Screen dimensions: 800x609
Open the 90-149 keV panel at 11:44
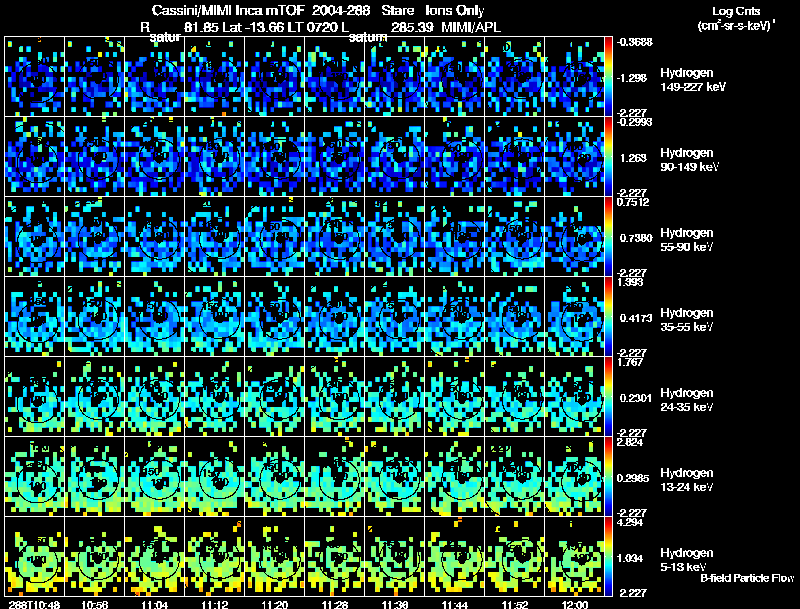point(455,157)
